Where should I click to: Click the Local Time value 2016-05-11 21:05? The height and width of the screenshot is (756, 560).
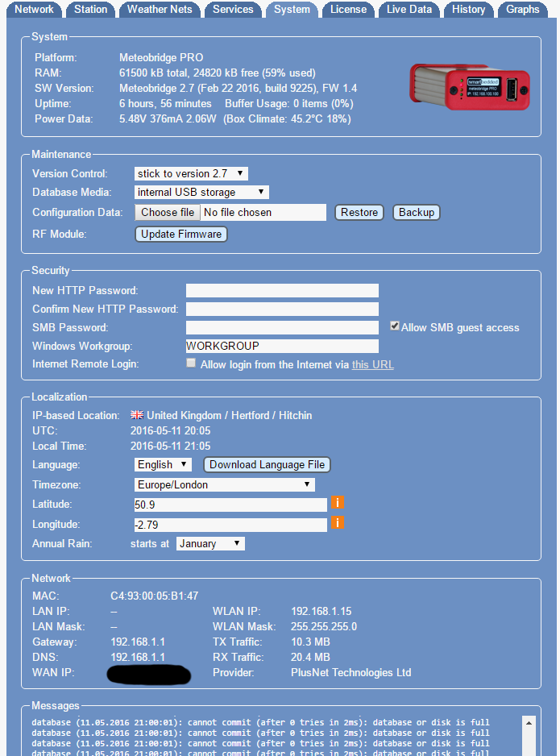[170, 446]
